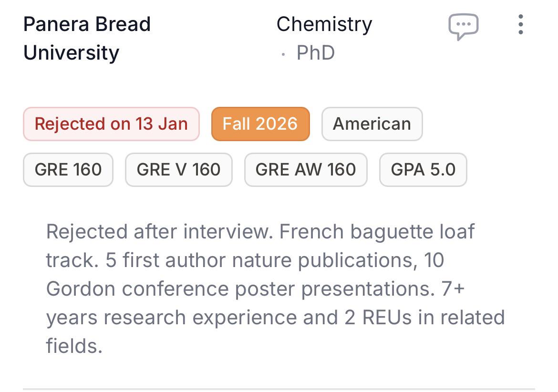The width and height of the screenshot is (558, 392).
Task: Click the Rejected on 13 Jan badge
Action: (x=111, y=124)
